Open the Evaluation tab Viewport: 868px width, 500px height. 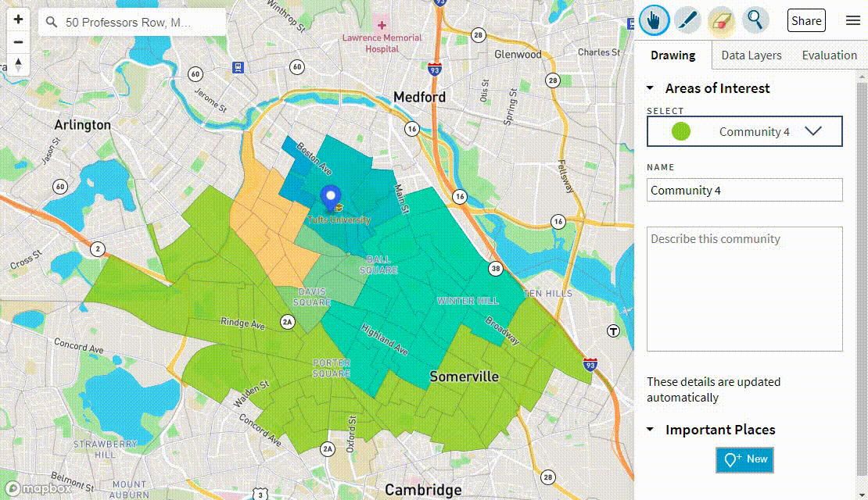[x=829, y=55]
